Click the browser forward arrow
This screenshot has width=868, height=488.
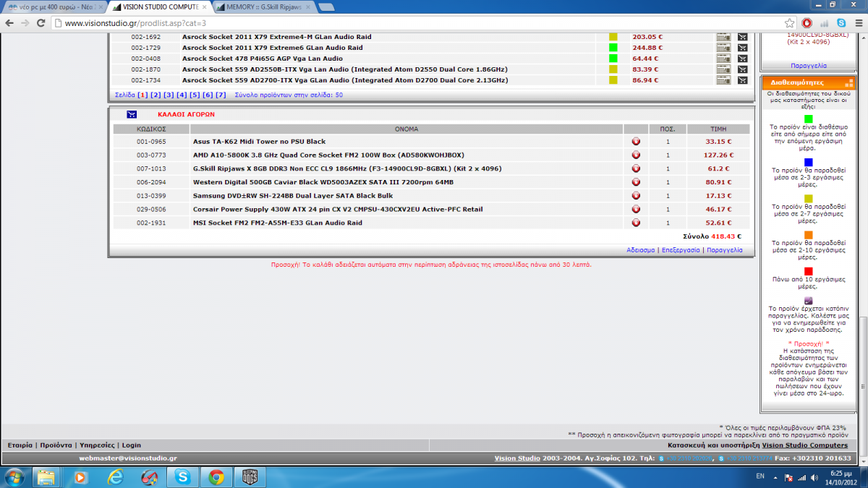click(27, 23)
